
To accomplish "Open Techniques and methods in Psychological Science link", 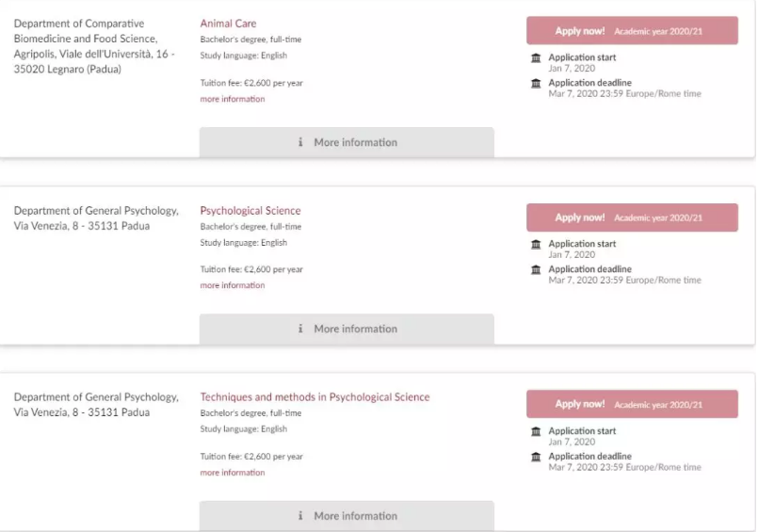I will (x=314, y=397).
